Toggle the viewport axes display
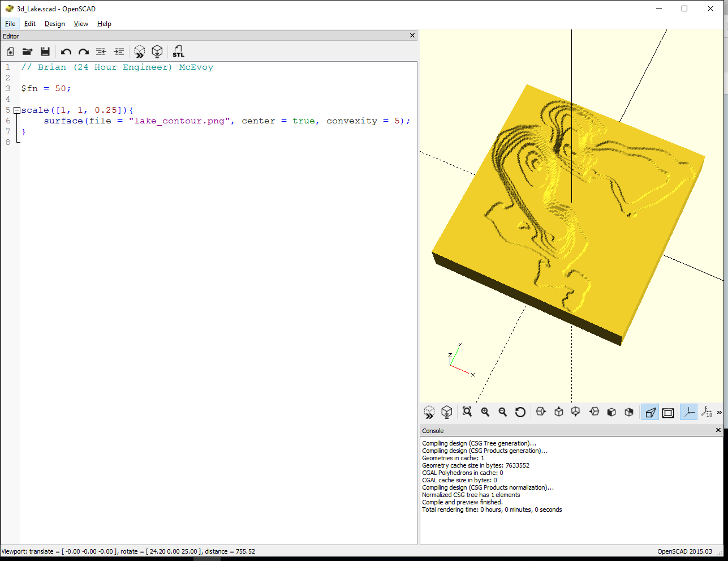The height and width of the screenshot is (561, 728). 688,412
